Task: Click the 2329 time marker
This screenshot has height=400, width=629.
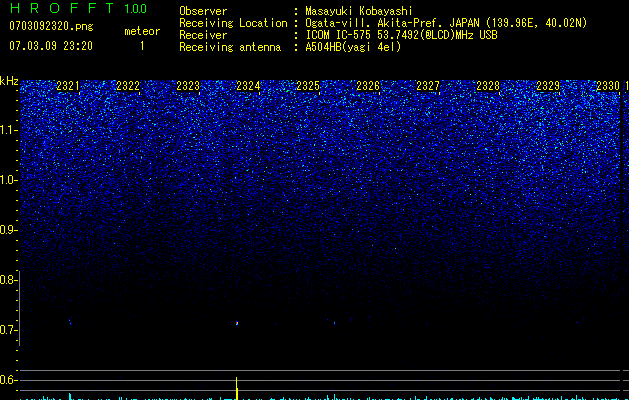Action: coord(548,86)
